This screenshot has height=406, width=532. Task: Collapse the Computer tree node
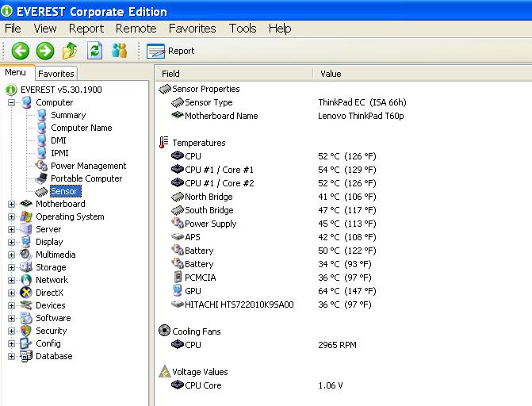12,102
